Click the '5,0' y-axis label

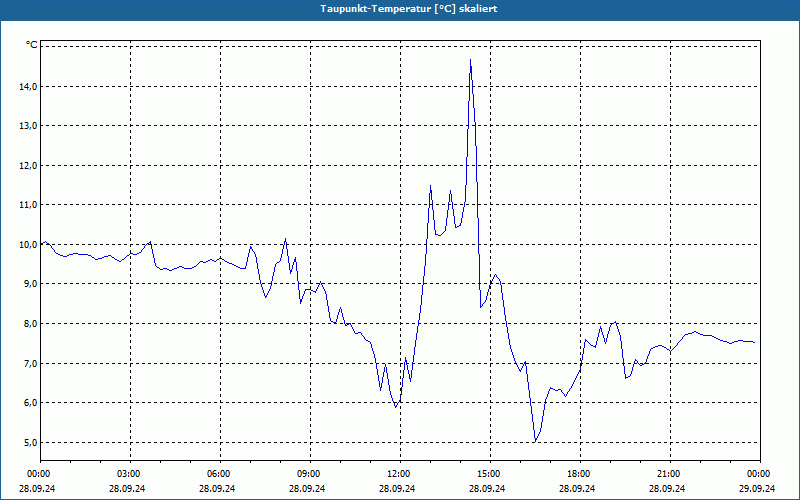31,443
